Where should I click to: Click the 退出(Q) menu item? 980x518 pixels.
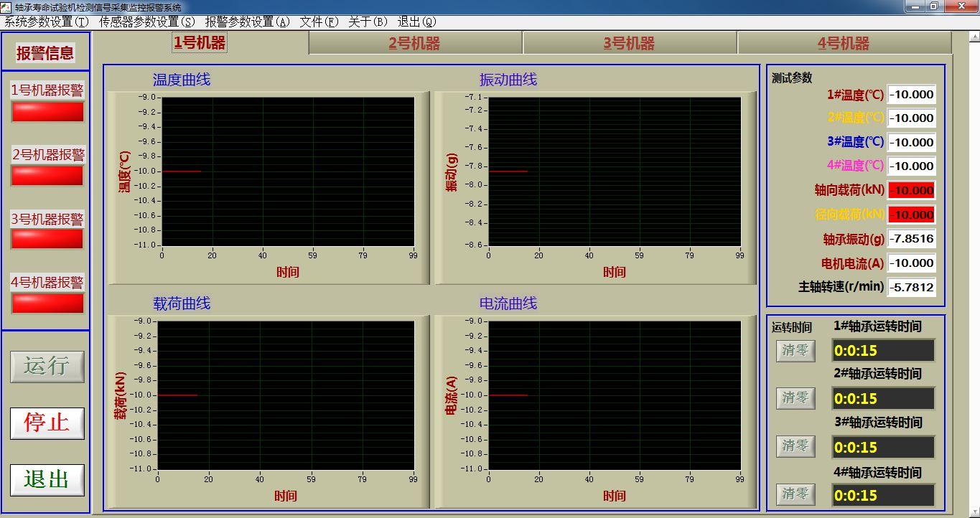pyautogui.click(x=417, y=22)
